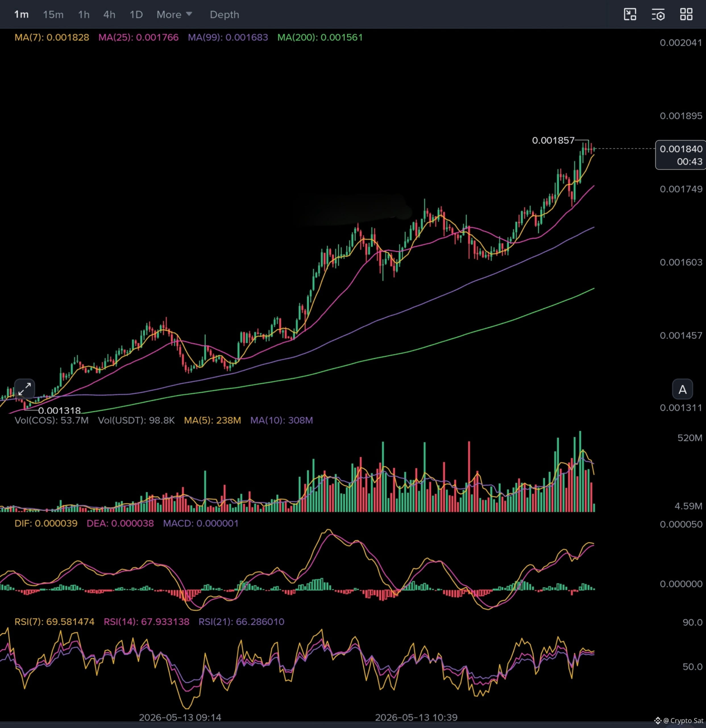Click the MA(7): 0.001828 indicator label
The width and height of the screenshot is (706, 728).
[52, 38]
